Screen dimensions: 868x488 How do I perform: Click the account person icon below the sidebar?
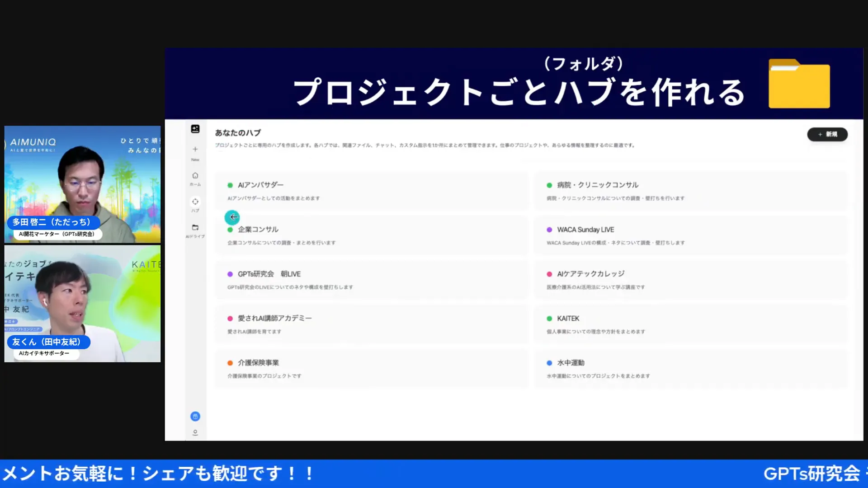click(195, 432)
